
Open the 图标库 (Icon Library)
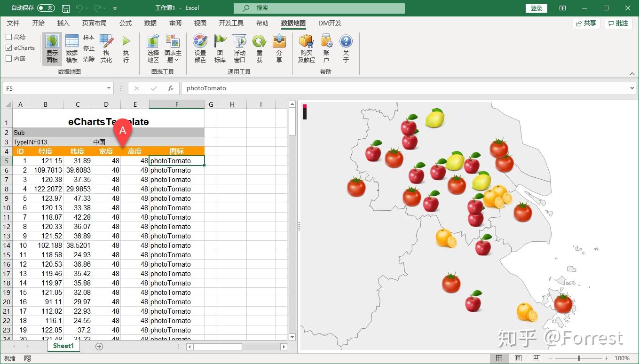point(220,47)
